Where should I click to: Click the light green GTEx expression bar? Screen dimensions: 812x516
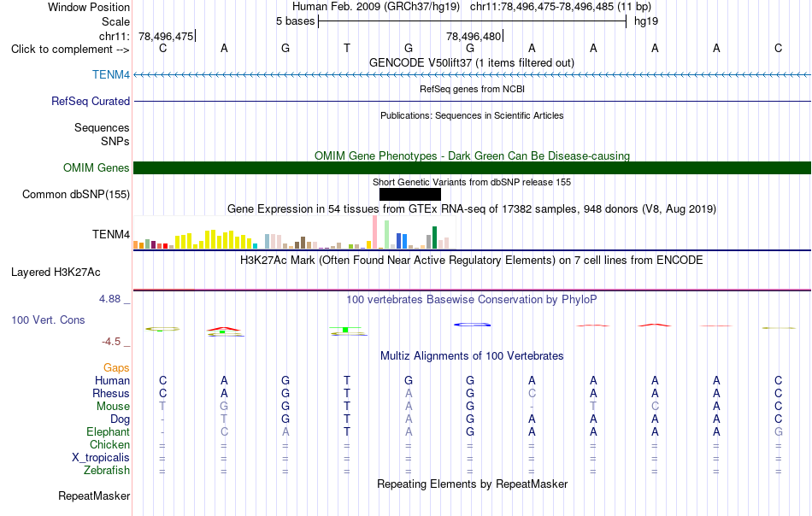point(387,235)
